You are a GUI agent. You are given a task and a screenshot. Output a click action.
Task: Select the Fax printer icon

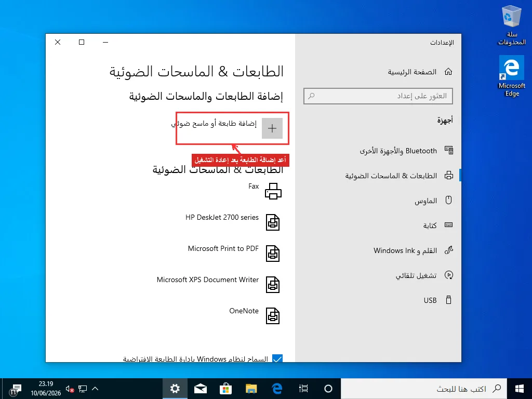click(x=273, y=191)
